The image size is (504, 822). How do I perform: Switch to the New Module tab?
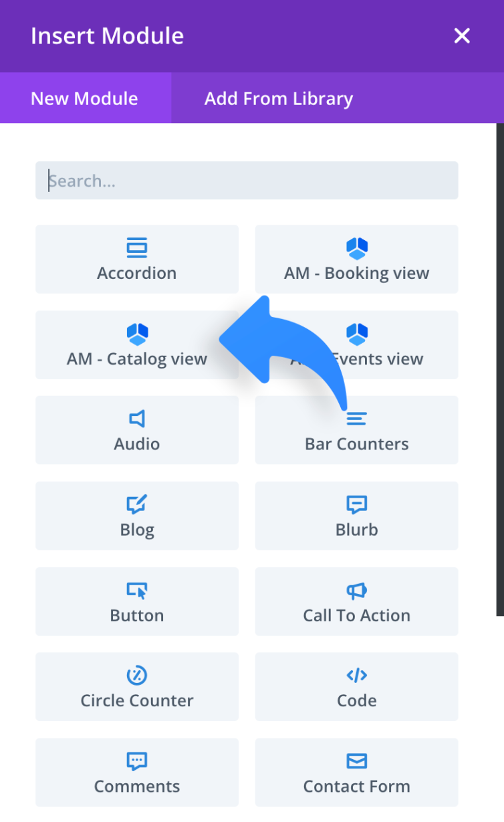pos(85,98)
